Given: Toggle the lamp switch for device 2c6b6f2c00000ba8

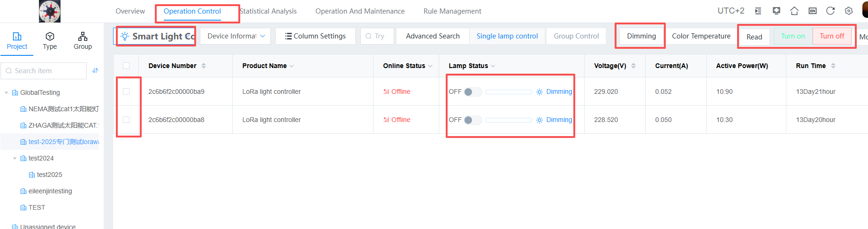Looking at the screenshot, I should pos(472,120).
